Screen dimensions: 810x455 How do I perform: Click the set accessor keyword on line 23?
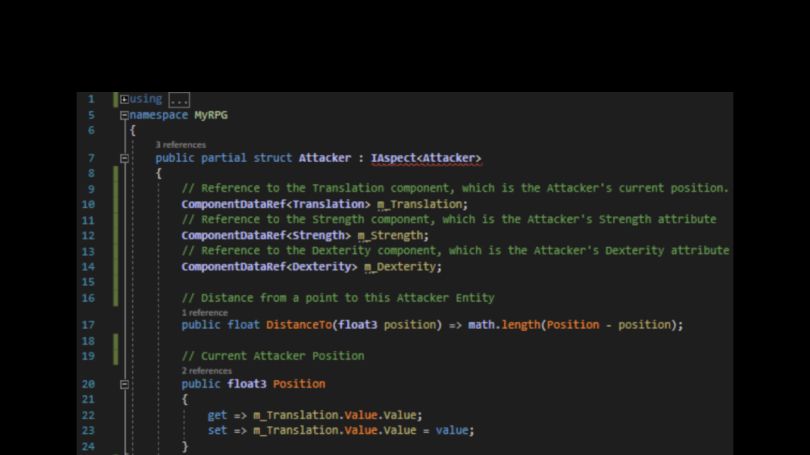(217, 431)
